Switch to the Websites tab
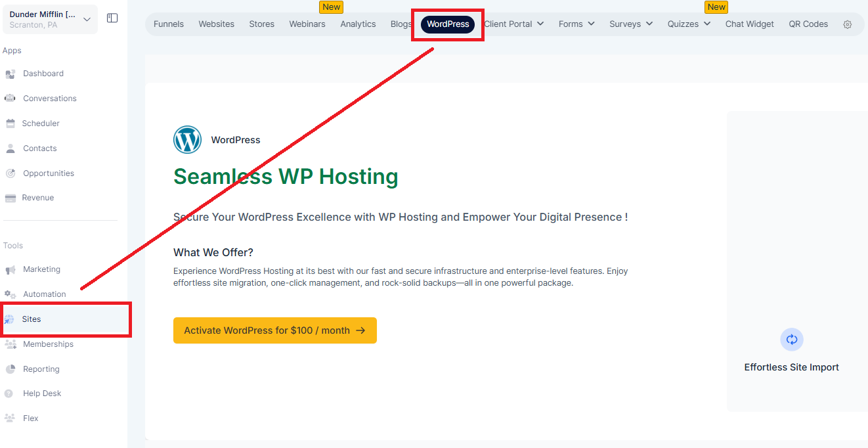 [x=217, y=24]
